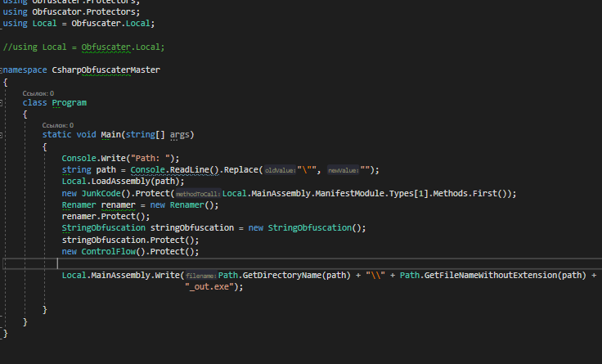Collapse the namespace CsharpObfuscaterMaster block
602x364 pixels.
click(x=2, y=70)
